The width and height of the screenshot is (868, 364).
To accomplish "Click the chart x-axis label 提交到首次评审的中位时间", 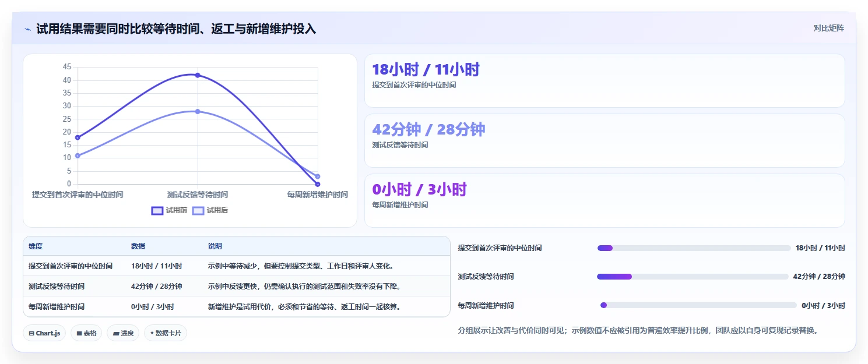I will 78,195.
